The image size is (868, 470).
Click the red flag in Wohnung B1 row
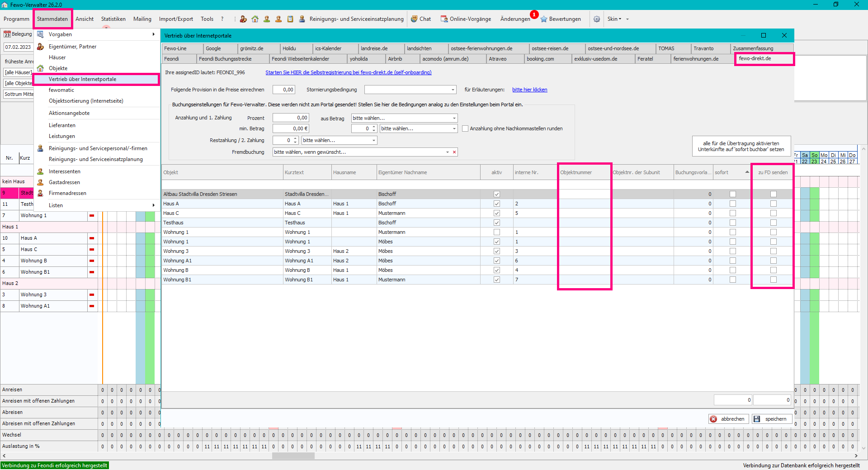pos(92,272)
